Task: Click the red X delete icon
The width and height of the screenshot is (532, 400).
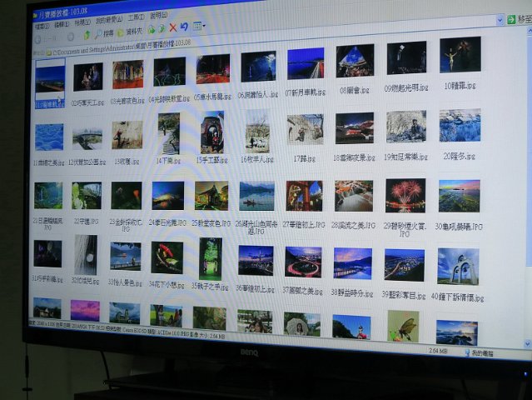Action: tap(173, 27)
